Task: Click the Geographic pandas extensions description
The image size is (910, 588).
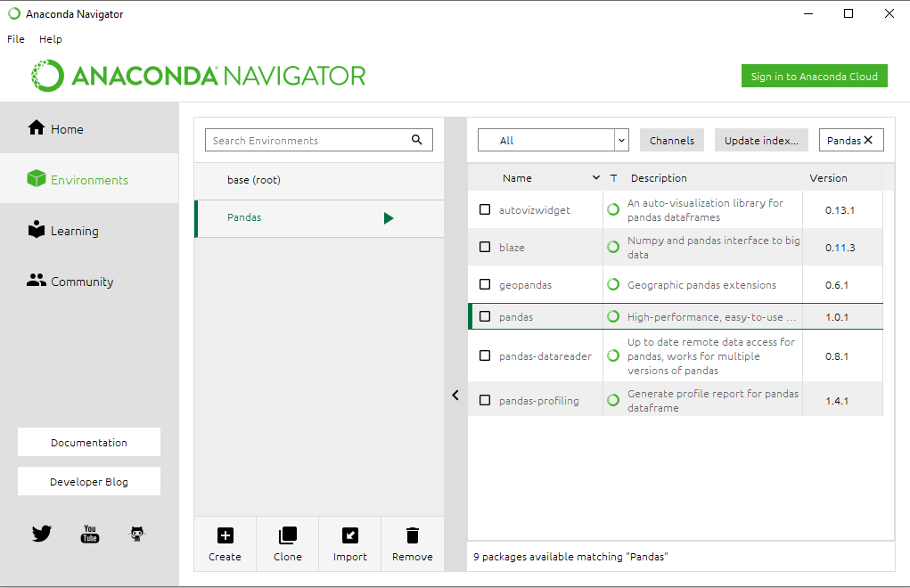Action: click(x=701, y=285)
